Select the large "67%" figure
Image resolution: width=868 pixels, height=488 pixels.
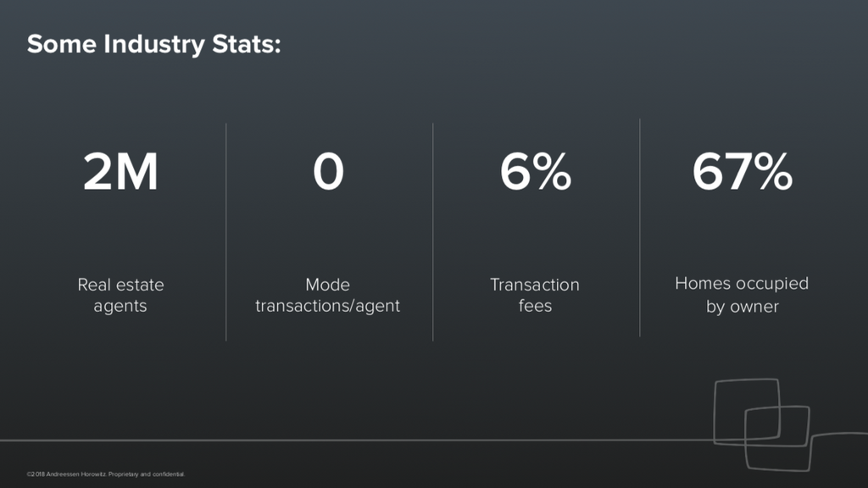pos(742,172)
